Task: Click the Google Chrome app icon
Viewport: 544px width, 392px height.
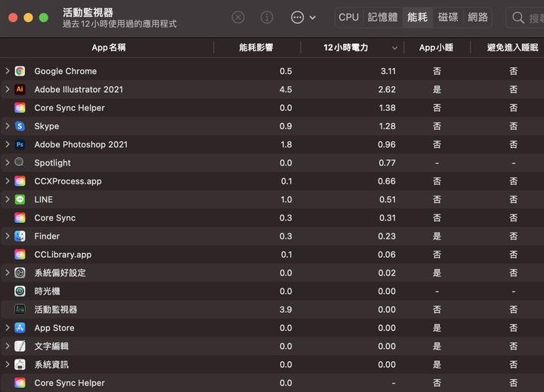Action: (20, 71)
